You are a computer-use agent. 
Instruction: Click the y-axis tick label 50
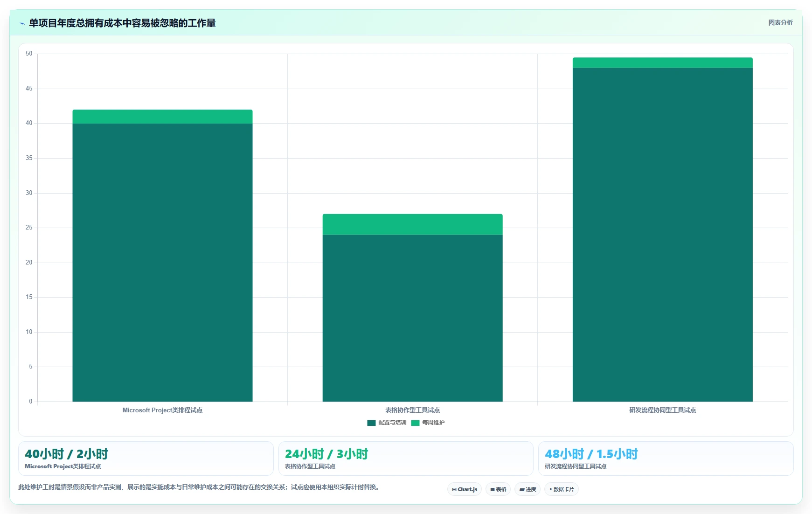29,54
